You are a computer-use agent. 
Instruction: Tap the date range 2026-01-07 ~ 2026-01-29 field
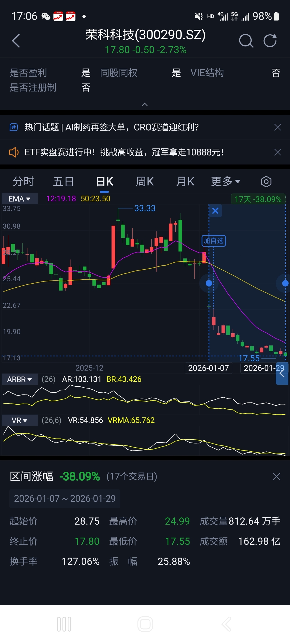65,499
